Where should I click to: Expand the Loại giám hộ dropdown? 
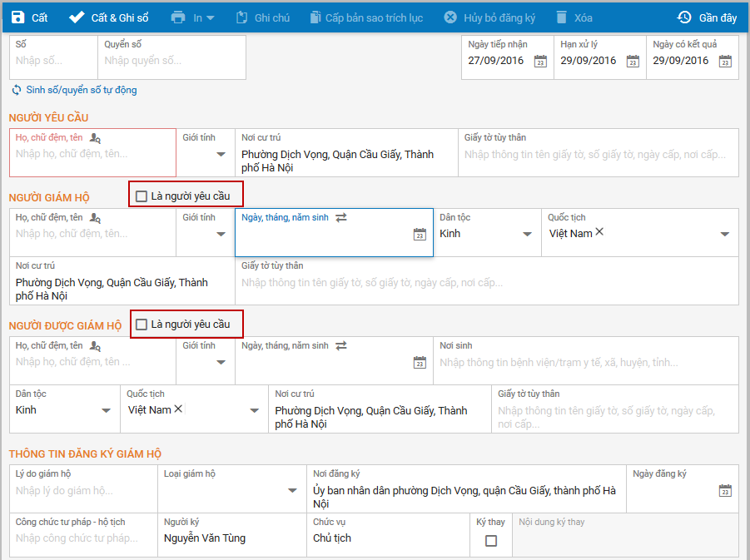[x=292, y=490]
